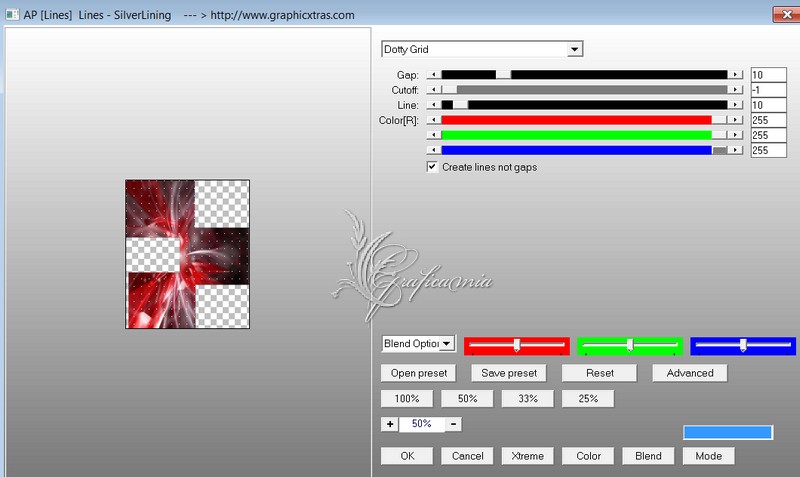Click the red Color slider left arrow
Screen dimensions: 800x477
(434, 120)
